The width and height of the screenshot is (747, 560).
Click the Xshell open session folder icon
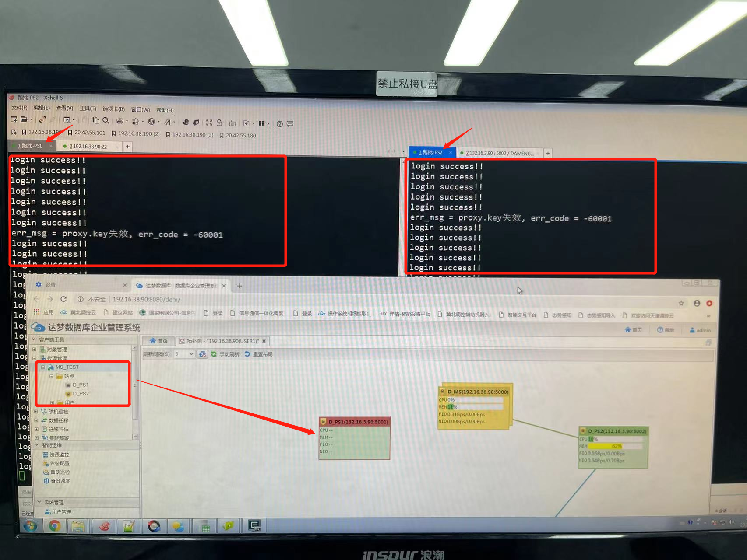(24, 119)
